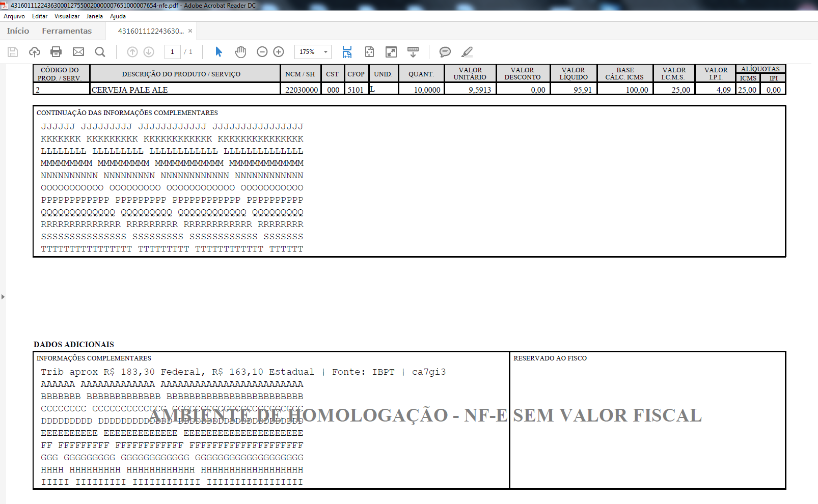Click the unit value 9,5913
The width and height of the screenshot is (818, 504).
480,90
